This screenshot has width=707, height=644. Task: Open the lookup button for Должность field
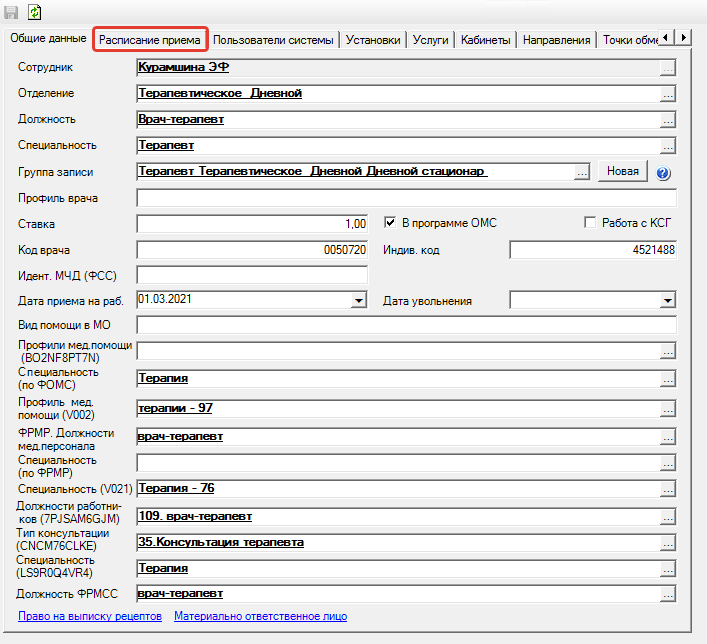[668, 120]
